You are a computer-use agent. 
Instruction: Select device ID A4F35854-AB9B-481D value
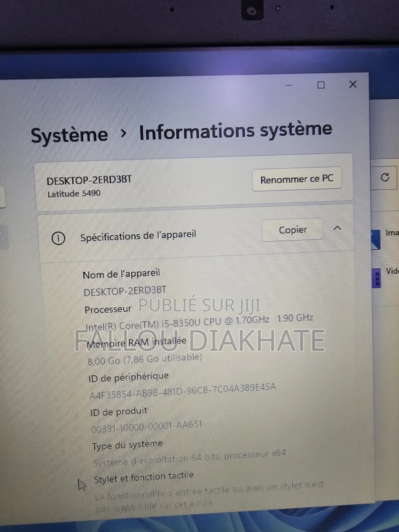(x=183, y=391)
